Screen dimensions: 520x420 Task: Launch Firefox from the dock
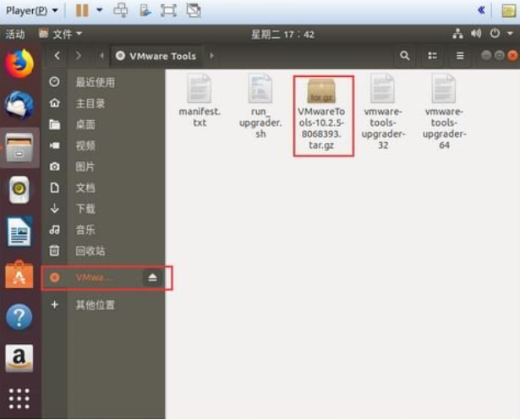(x=19, y=63)
